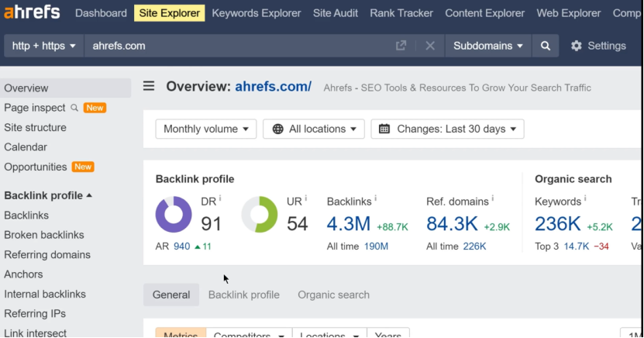This screenshot has width=644, height=338.
Task: Click the DR 91 score
Action: coord(211,224)
